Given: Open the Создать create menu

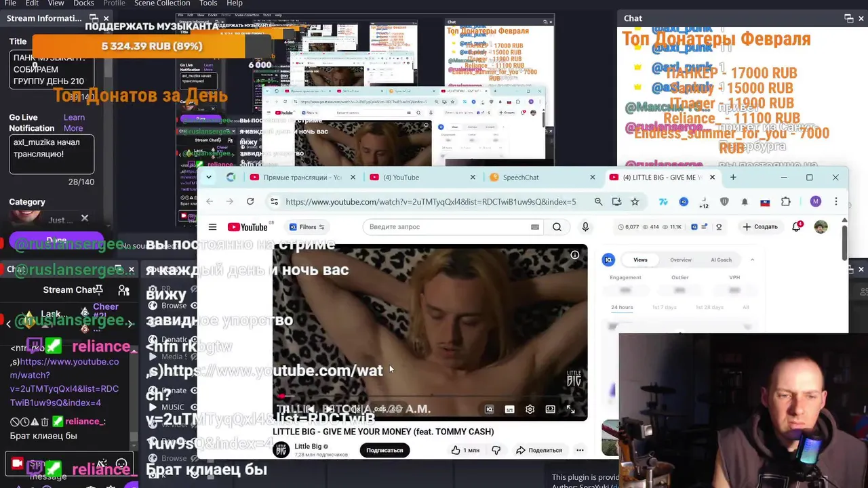Looking at the screenshot, I should 760,227.
